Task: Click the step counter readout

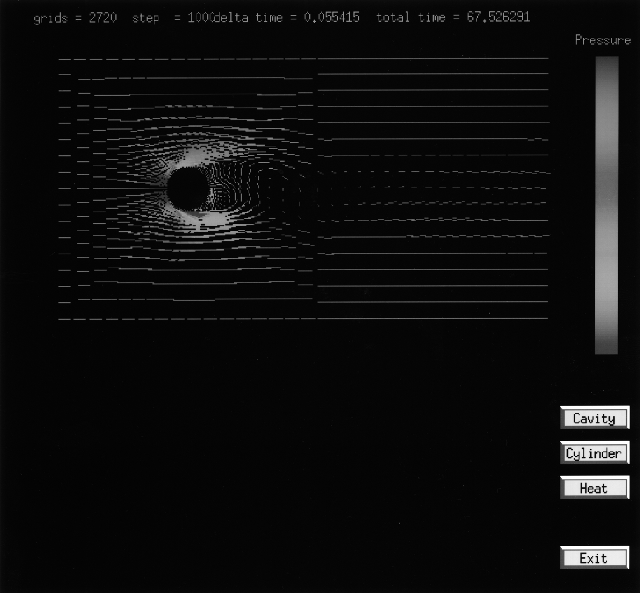Action: tap(172, 18)
